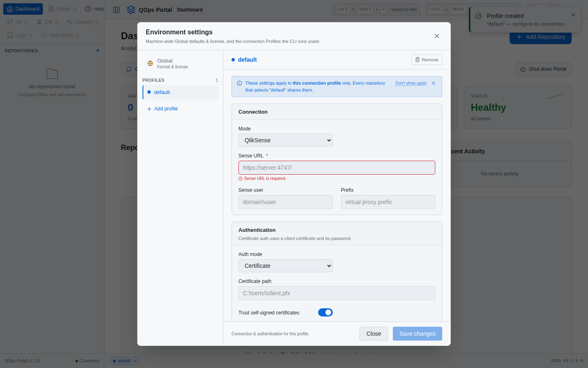Viewport: 588px width, 368px height.
Task: Click the error icon by Sense URL message
Action: pyautogui.click(x=241, y=179)
